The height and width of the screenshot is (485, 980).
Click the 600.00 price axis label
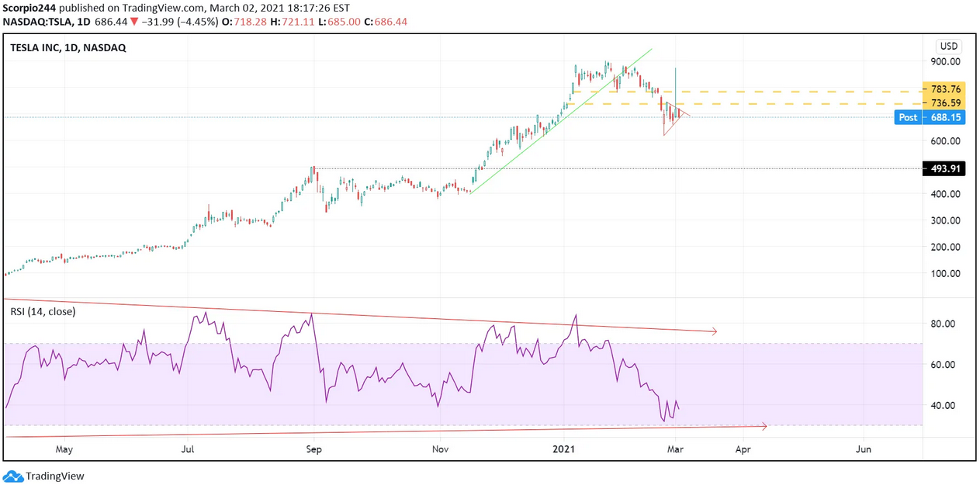(x=944, y=141)
